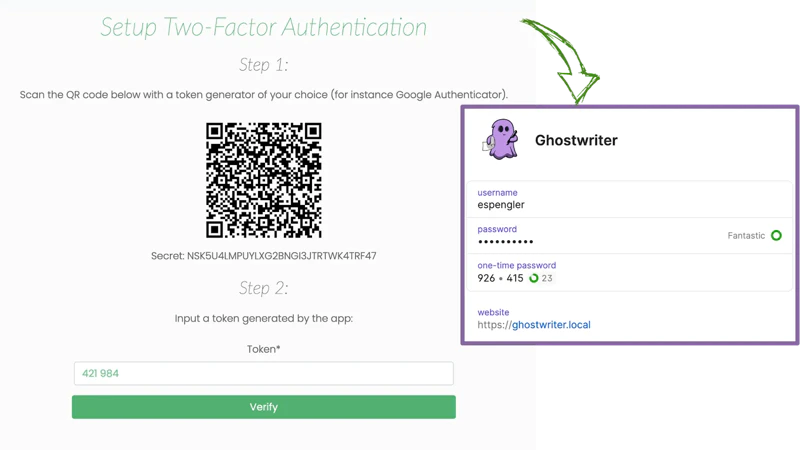This screenshot has height=450, width=800.
Task: Click the 23 seconds remaining counter
Action: tap(547, 278)
